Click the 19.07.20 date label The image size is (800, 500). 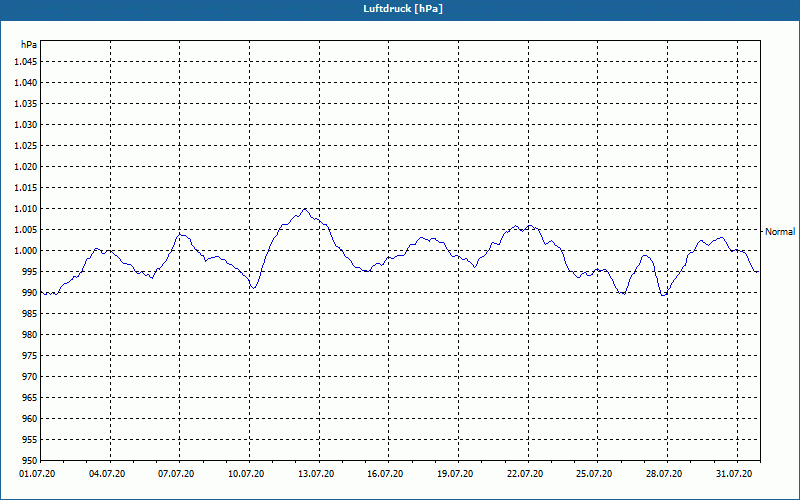coord(455,474)
